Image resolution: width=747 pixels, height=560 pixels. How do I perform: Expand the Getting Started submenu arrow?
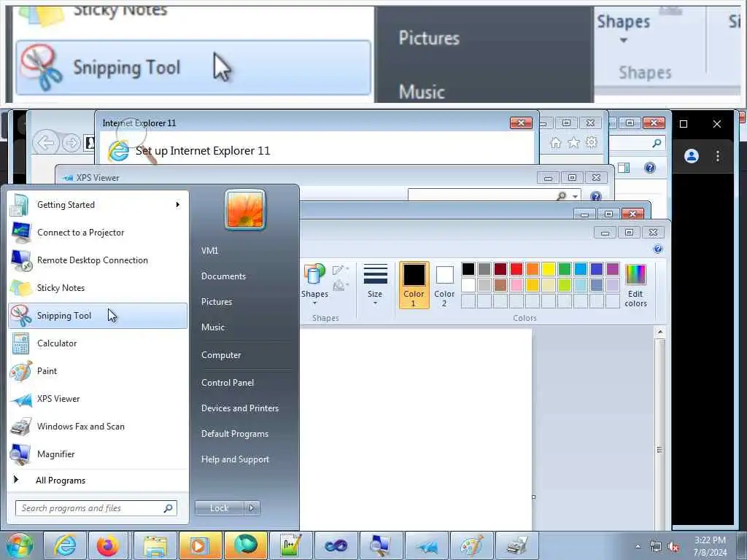click(178, 205)
